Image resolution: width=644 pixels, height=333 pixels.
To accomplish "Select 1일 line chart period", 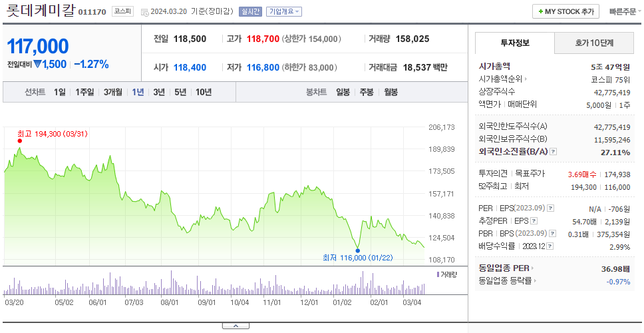I will (60, 92).
